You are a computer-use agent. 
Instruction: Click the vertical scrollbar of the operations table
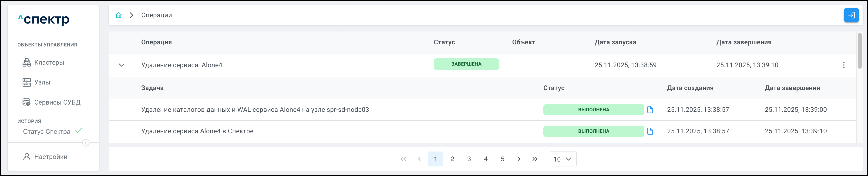[x=860, y=51]
